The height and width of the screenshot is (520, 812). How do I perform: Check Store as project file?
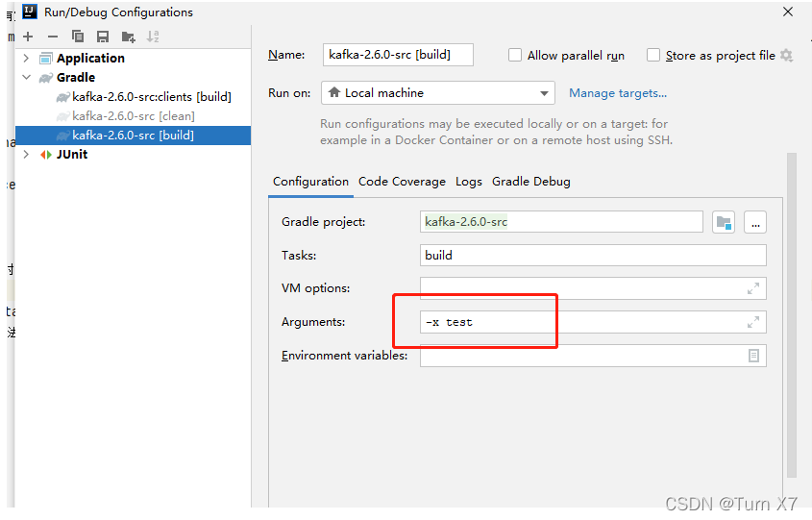(653, 55)
